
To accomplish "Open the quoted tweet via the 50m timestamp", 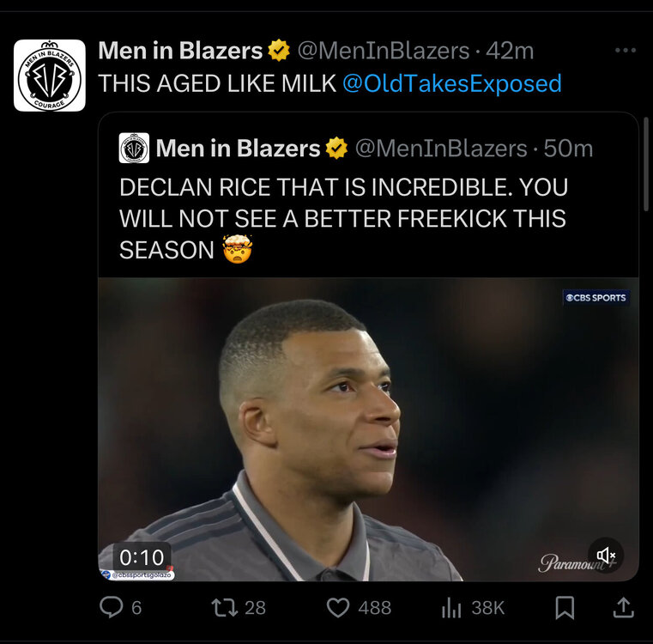I will click(568, 149).
